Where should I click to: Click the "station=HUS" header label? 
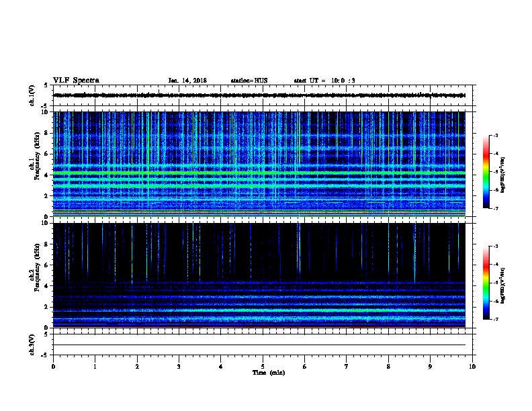(x=249, y=81)
